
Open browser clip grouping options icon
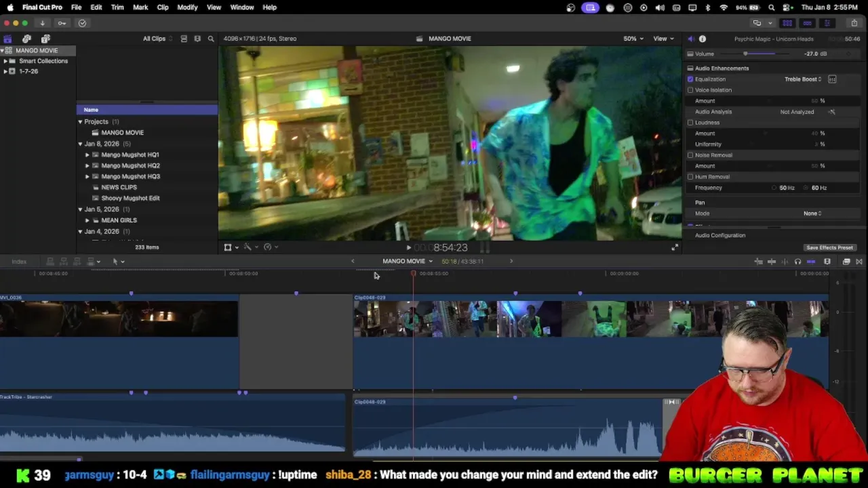(197, 39)
